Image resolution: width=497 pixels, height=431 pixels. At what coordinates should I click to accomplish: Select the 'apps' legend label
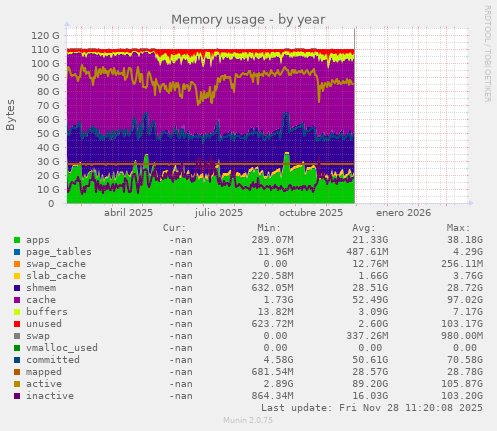pyautogui.click(x=38, y=240)
